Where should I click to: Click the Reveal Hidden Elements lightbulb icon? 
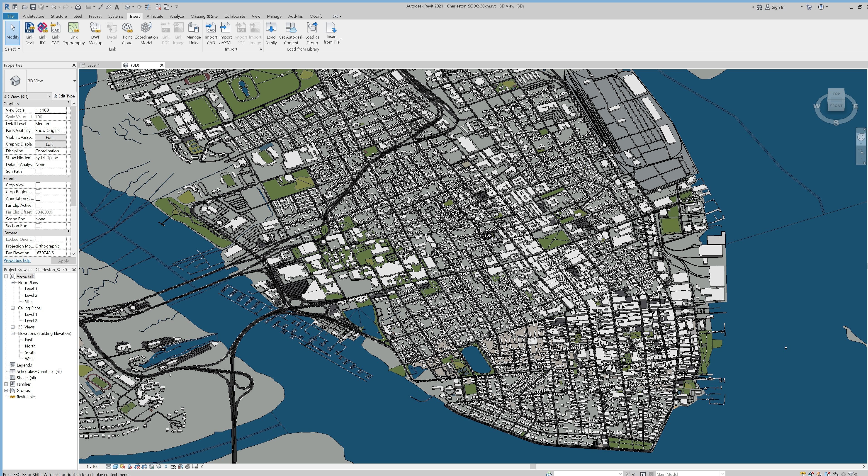(x=166, y=466)
